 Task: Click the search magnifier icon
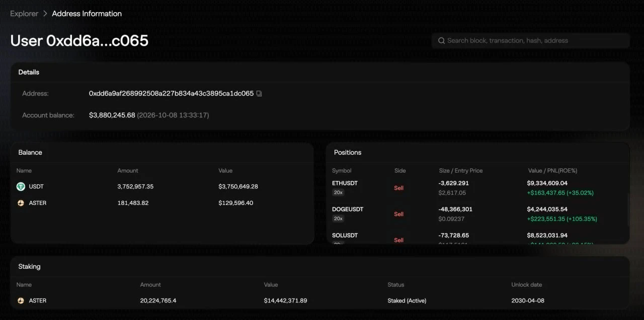[x=441, y=41]
